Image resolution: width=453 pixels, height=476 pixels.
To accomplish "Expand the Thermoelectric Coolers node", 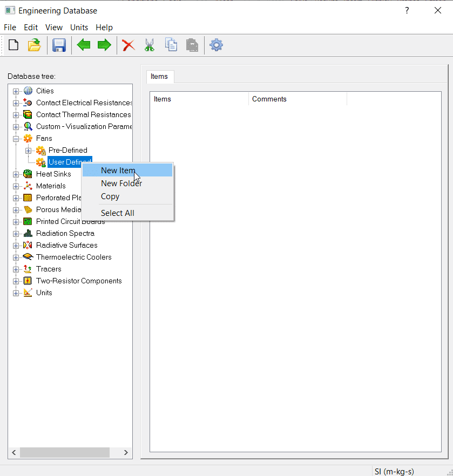I will [16, 257].
